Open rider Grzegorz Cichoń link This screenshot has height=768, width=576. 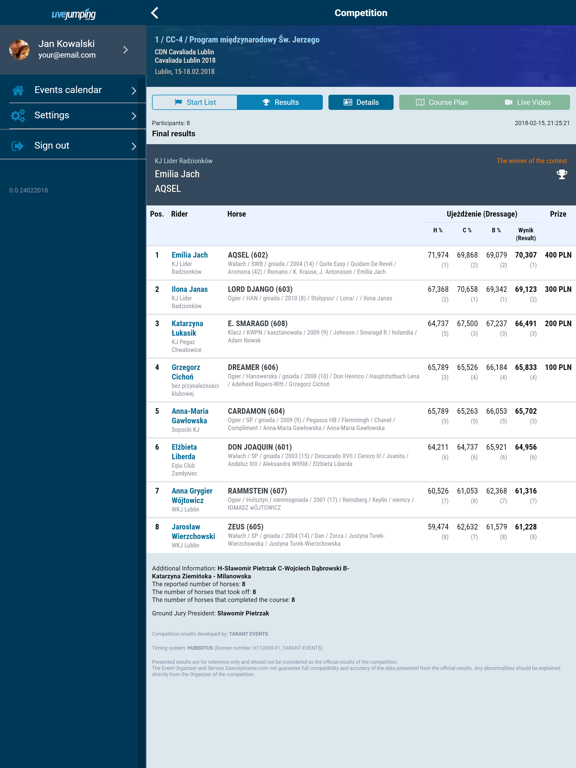click(186, 372)
